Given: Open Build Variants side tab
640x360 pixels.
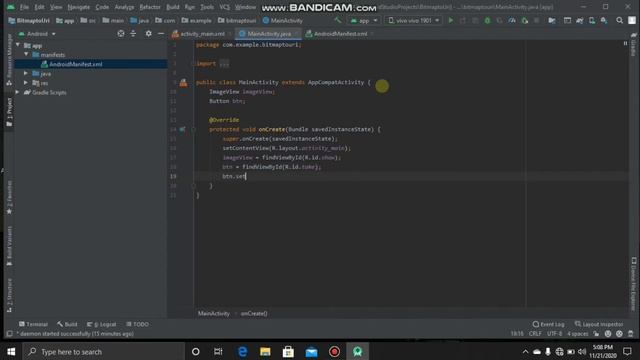Looking at the screenshot, I should (x=9, y=246).
